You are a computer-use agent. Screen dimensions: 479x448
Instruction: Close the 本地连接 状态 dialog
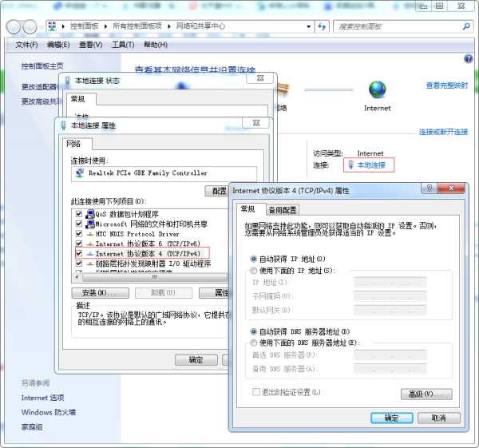coord(260,78)
